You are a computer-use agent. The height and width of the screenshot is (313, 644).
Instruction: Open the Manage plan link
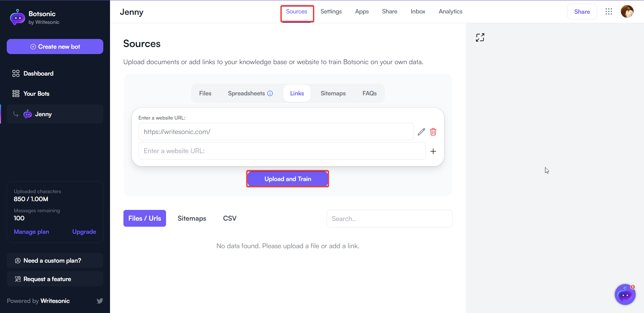tap(31, 231)
